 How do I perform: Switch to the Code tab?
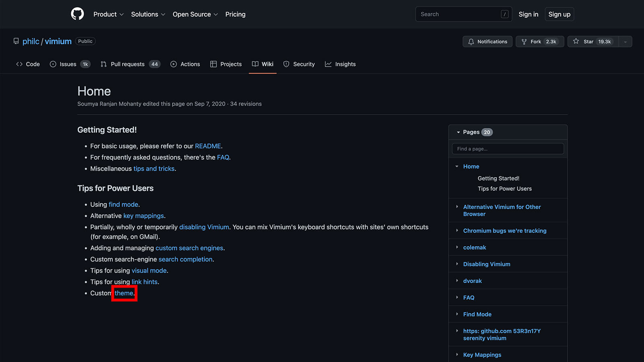click(28, 64)
